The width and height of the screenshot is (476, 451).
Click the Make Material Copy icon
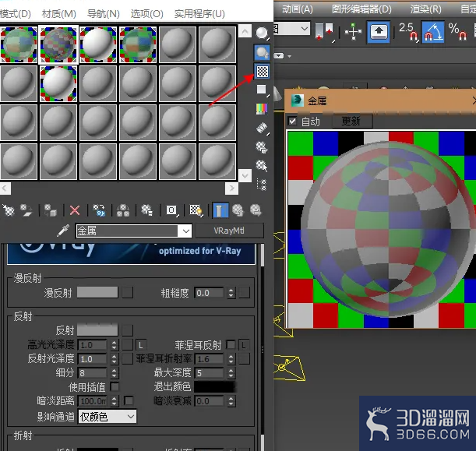(x=99, y=210)
